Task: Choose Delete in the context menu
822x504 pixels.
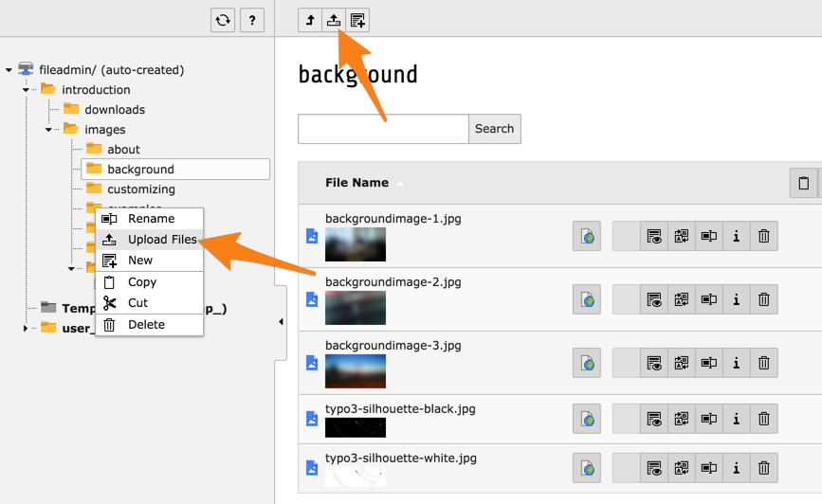Action: 150,324
